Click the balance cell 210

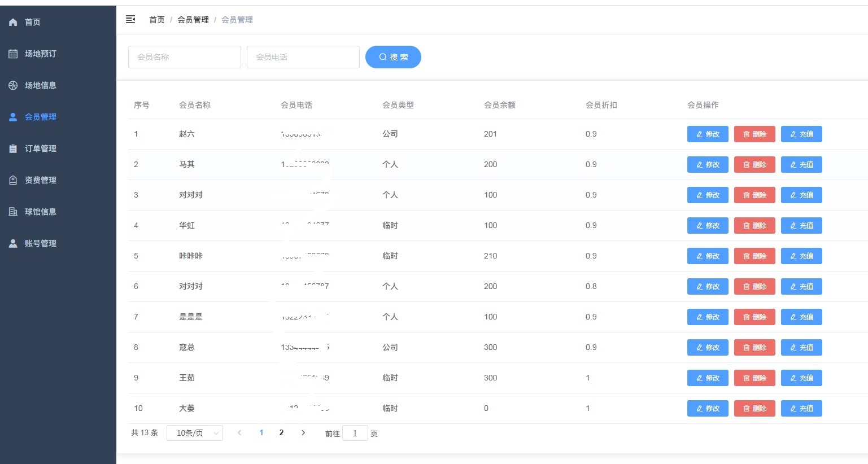491,256
